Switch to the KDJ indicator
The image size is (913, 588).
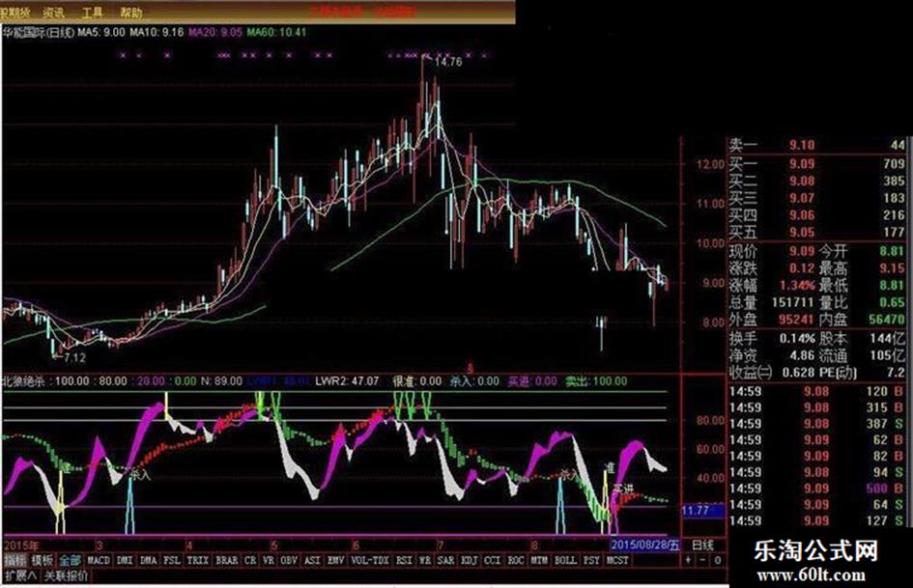[x=469, y=560]
